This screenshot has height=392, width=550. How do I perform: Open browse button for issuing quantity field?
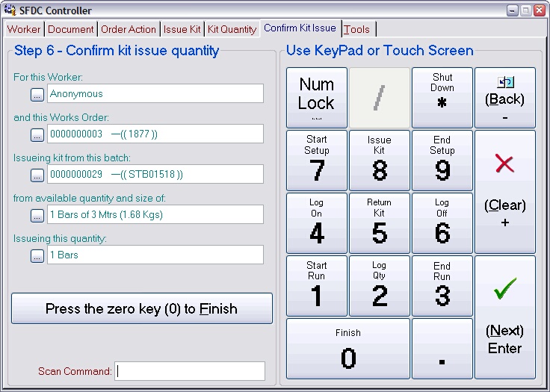pyautogui.click(x=37, y=255)
